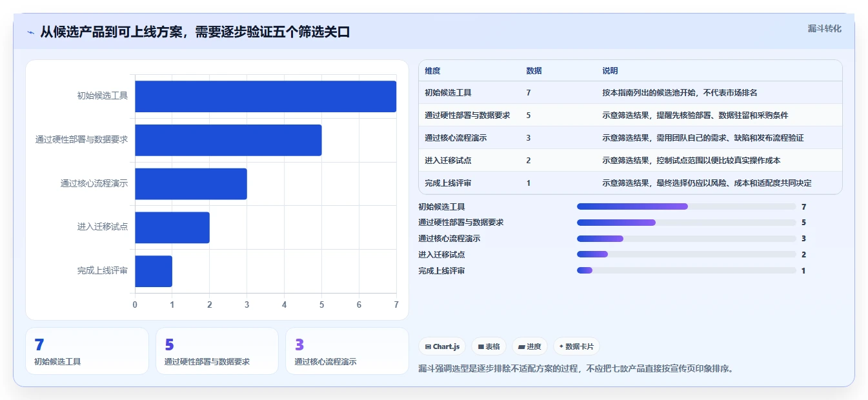Click the Chart.js chip
The image size is (868, 400).
442,346
